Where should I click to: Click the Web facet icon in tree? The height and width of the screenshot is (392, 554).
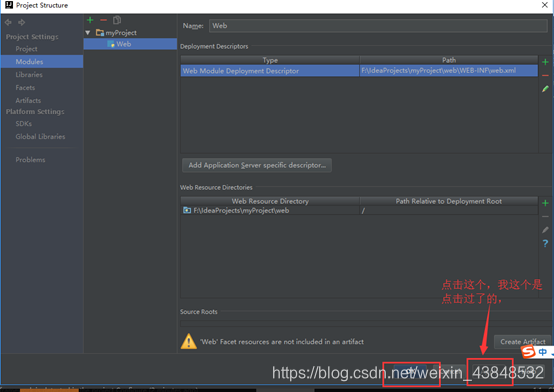pos(111,44)
